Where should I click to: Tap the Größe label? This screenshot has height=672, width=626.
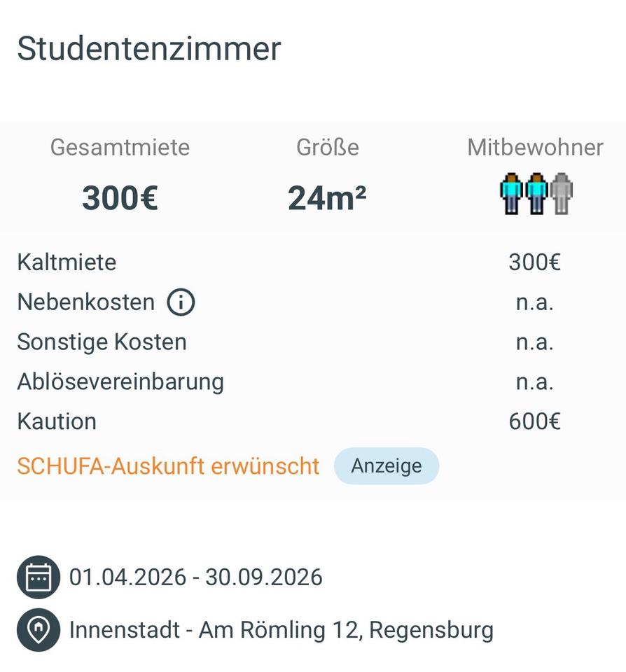(327, 147)
